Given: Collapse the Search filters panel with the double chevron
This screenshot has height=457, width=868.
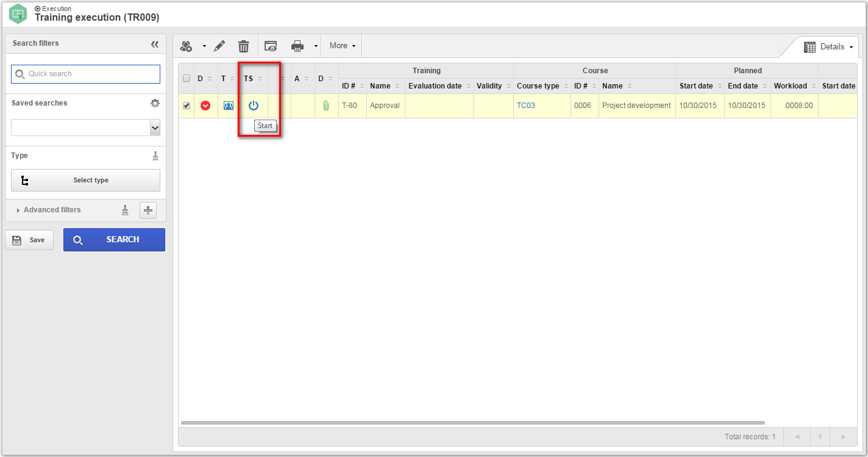Looking at the screenshot, I should click(x=155, y=44).
